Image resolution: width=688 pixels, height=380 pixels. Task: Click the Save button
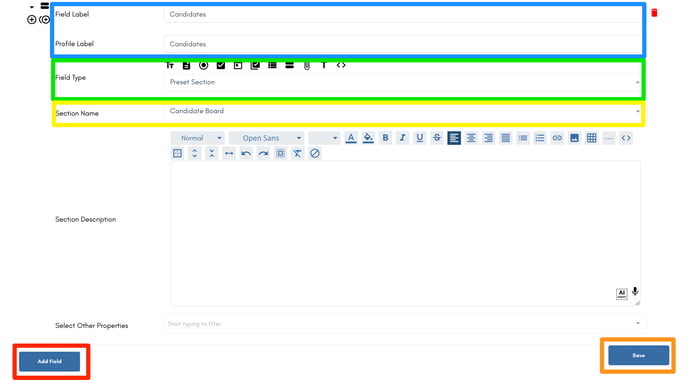tap(638, 355)
